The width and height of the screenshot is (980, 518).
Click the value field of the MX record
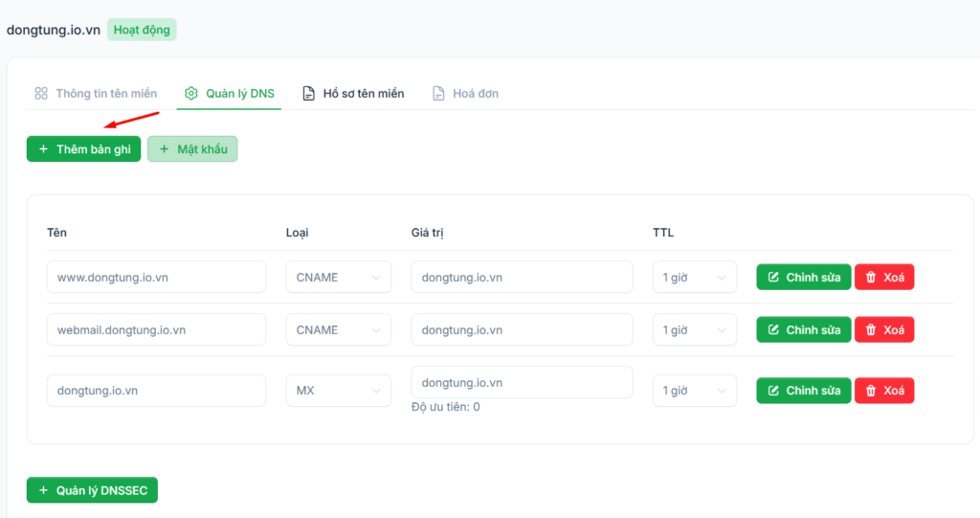pos(522,382)
